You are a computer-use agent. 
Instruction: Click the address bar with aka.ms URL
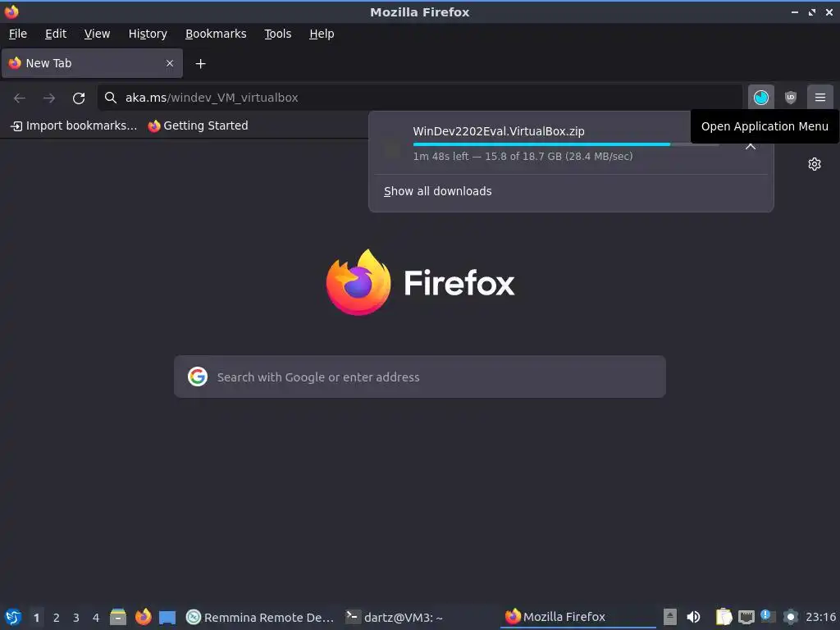[x=420, y=98]
